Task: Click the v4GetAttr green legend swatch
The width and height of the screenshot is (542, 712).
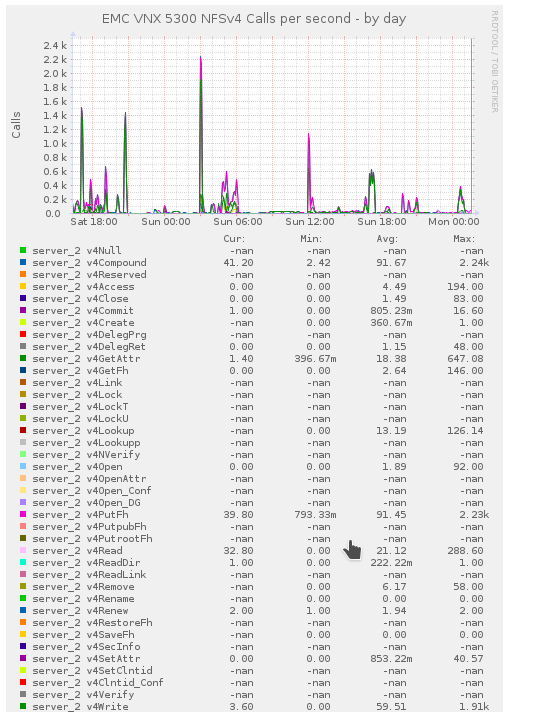Action: tap(23, 358)
